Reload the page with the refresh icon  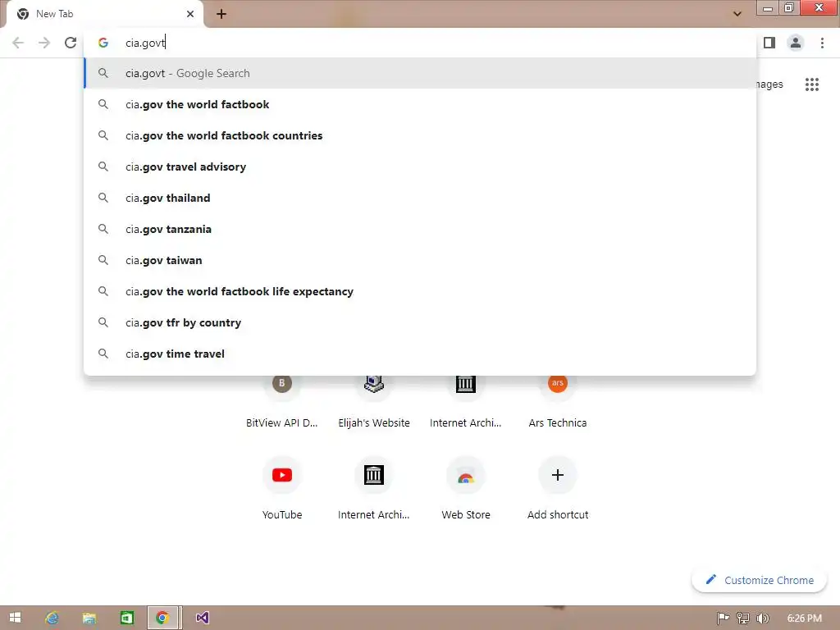pos(71,43)
